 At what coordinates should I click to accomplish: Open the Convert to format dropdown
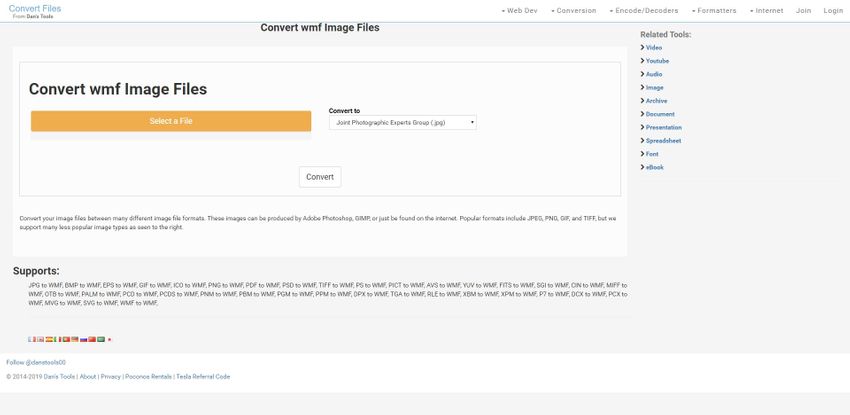[402, 122]
